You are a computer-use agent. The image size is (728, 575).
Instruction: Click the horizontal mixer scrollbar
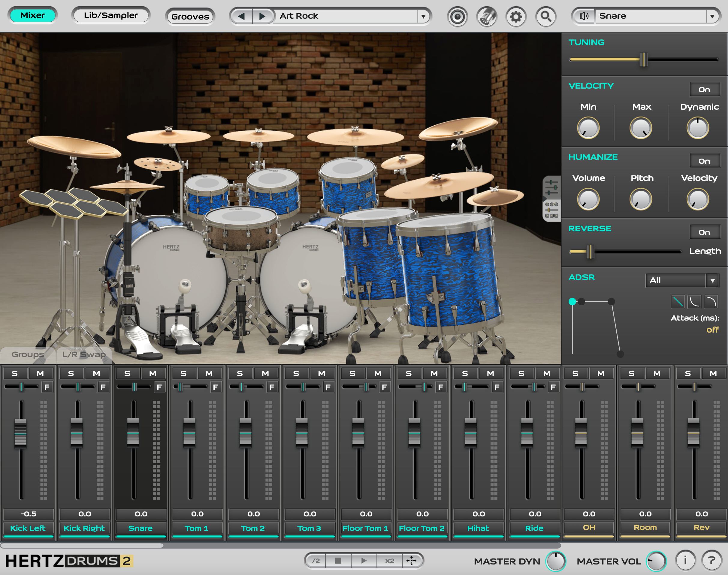[82, 545]
